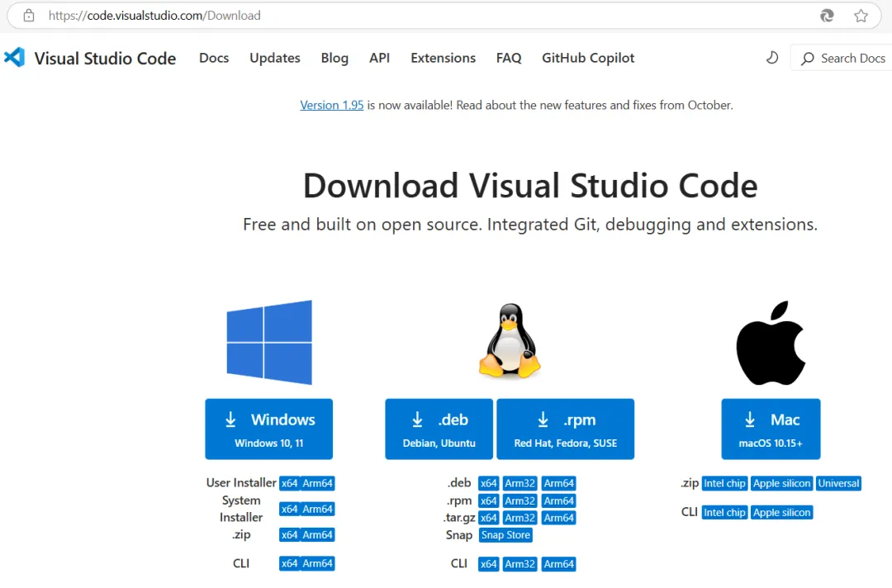The height and width of the screenshot is (588, 892).
Task: Select Linux .tar.gz x64 download
Action: [x=489, y=518]
